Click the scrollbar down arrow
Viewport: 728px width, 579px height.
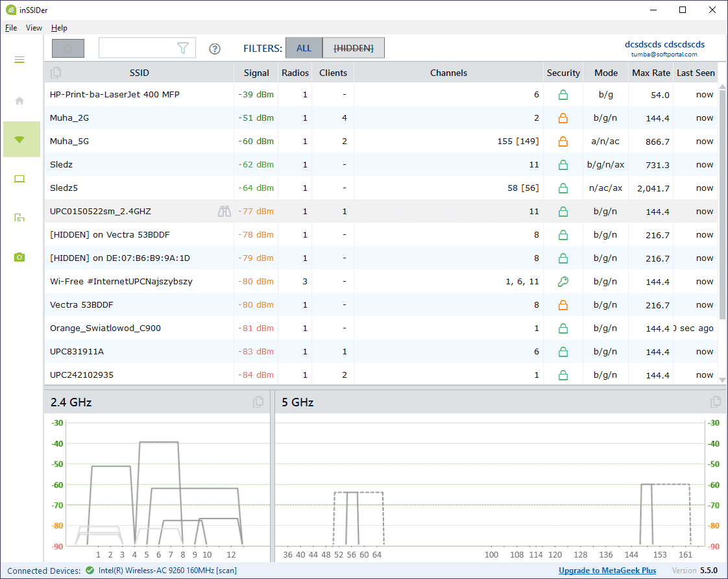pyautogui.click(x=722, y=380)
